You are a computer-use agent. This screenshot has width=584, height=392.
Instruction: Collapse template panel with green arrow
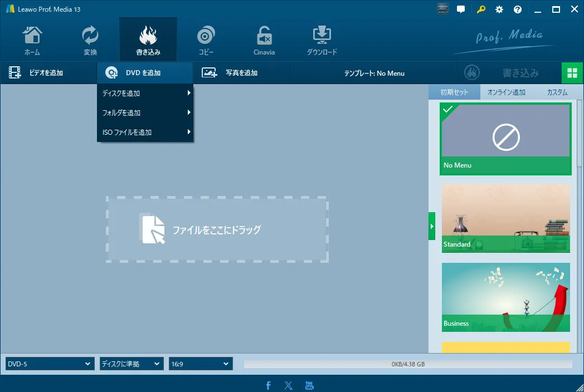[x=432, y=226]
